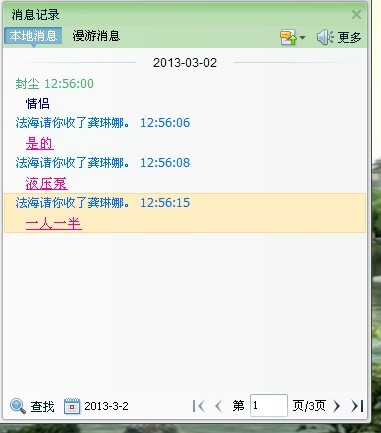
Task: Click the 一人一半 message link
Action: coord(54,223)
